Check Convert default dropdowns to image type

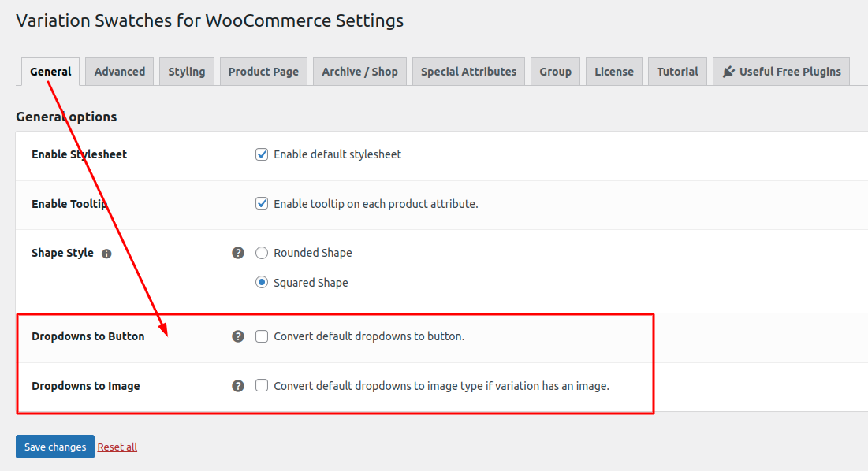coord(262,385)
